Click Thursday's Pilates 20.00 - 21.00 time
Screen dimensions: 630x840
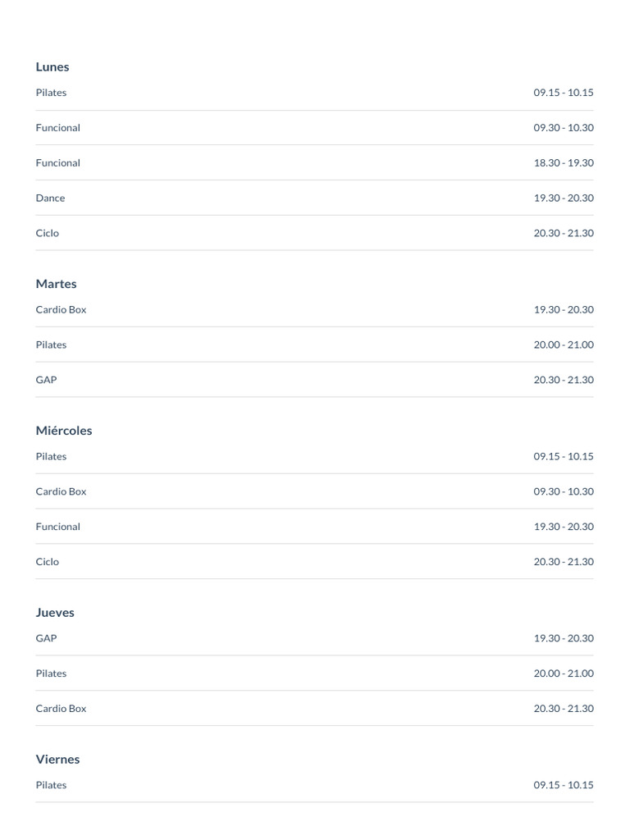pyautogui.click(x=563, y=674)
